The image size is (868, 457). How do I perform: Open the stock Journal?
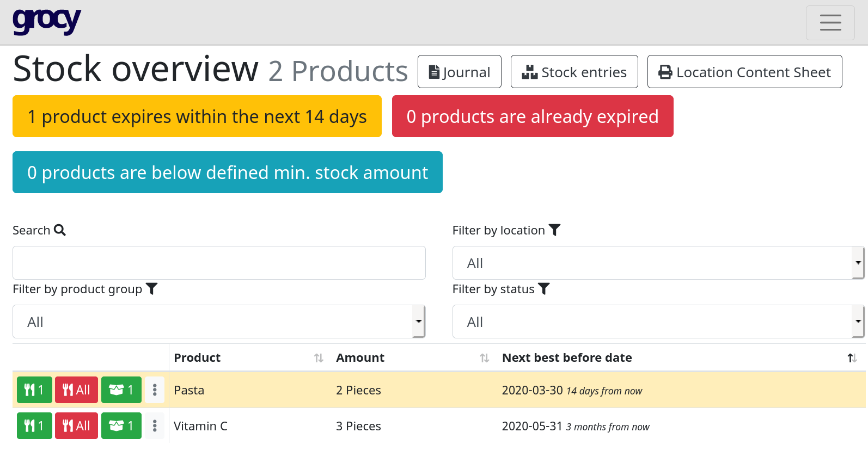[459, 72]
